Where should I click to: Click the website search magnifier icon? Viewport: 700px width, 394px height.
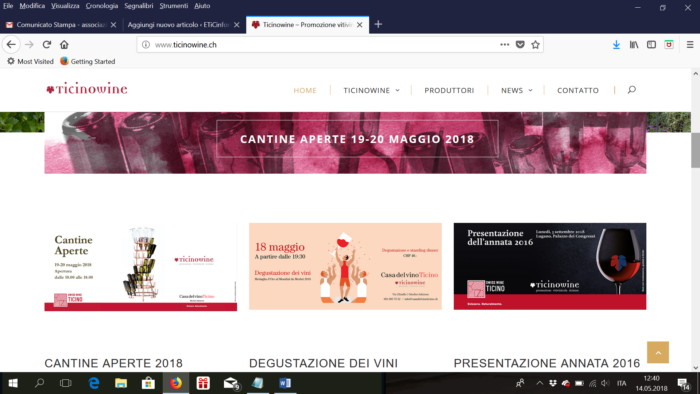click(631, 90)
